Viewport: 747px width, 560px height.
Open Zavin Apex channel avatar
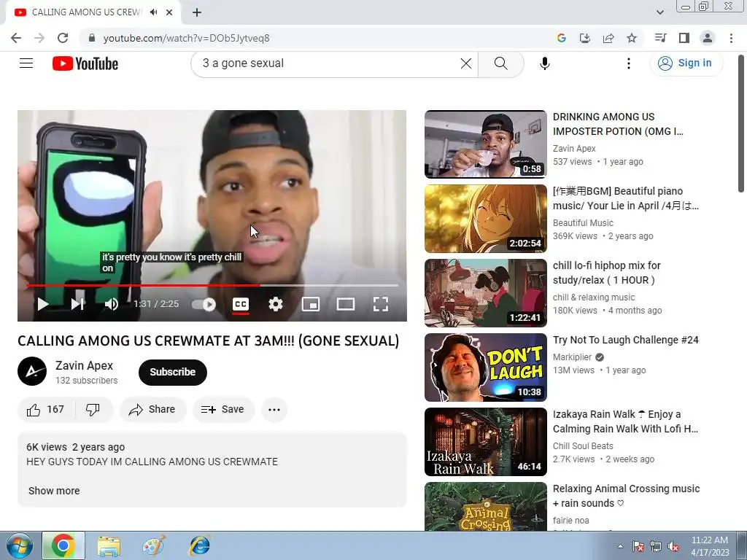click(32, 371)
